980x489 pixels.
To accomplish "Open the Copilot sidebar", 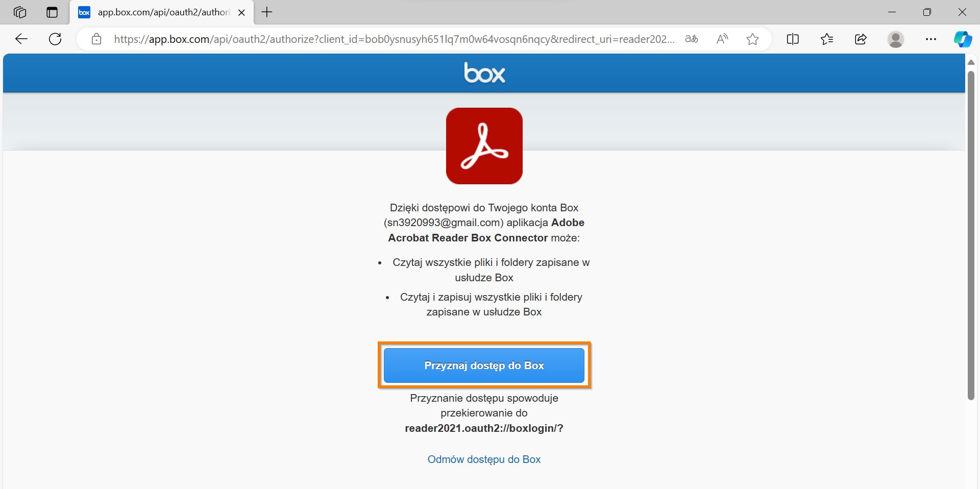I will 963,39.
